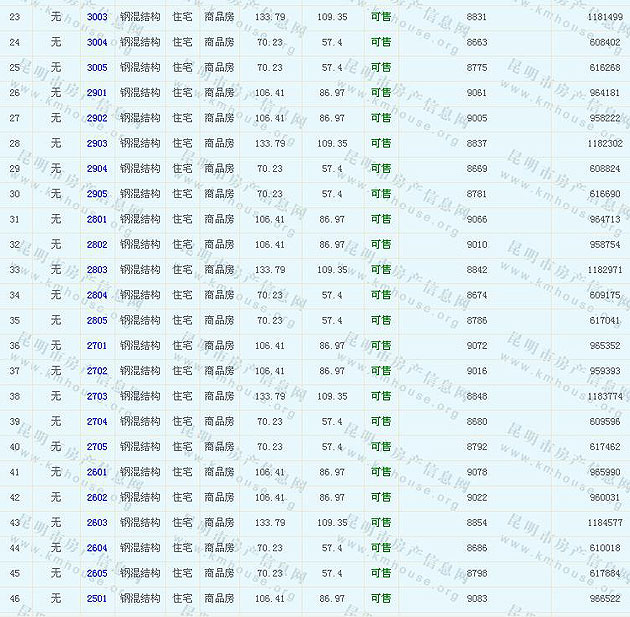View room 2803 details

pos(97,270)
